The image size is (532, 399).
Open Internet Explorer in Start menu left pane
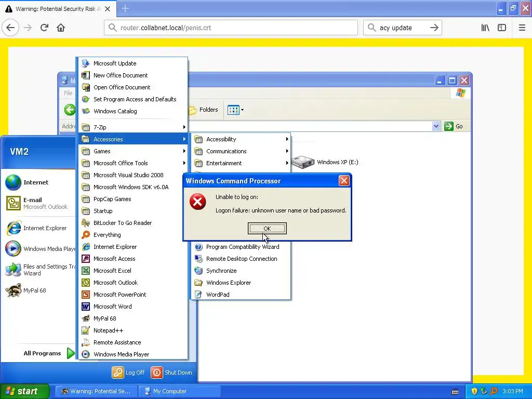38,228
